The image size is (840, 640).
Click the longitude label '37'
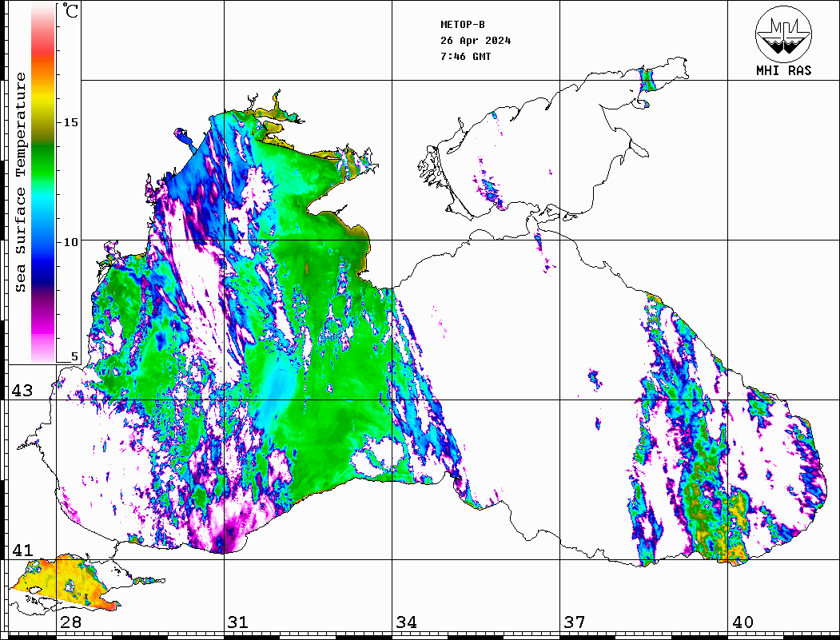coord(575,622)
